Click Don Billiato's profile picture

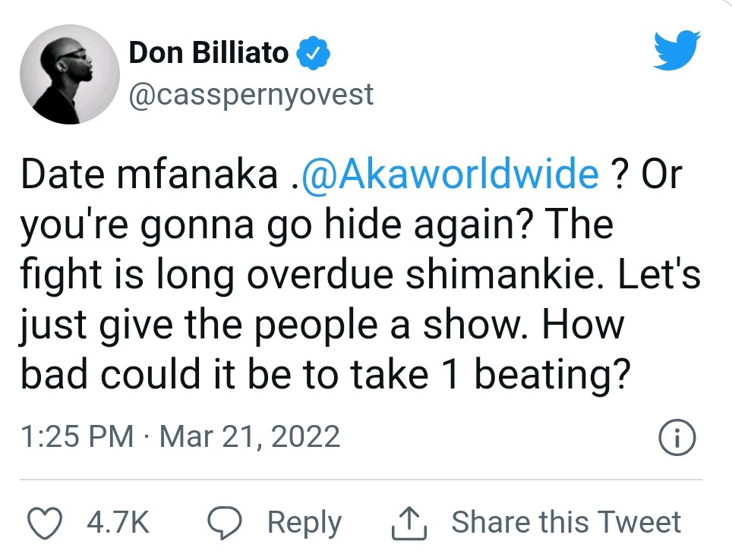pyautogui.click(x=70, y=74)
